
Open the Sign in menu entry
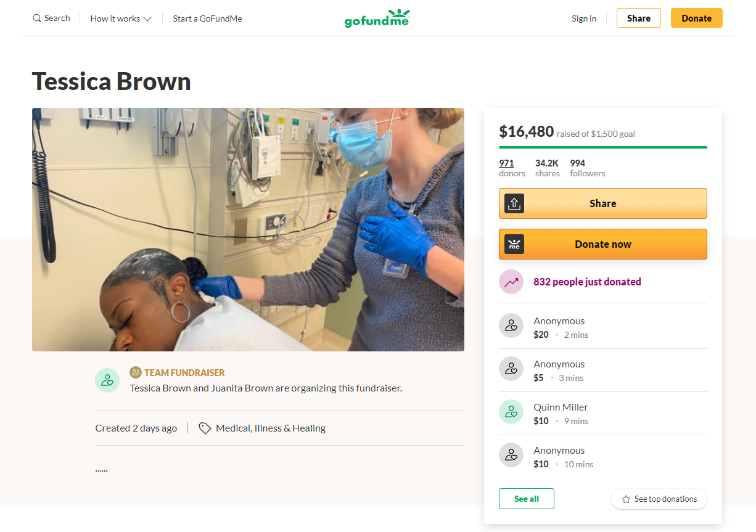[x=583, y=18]
